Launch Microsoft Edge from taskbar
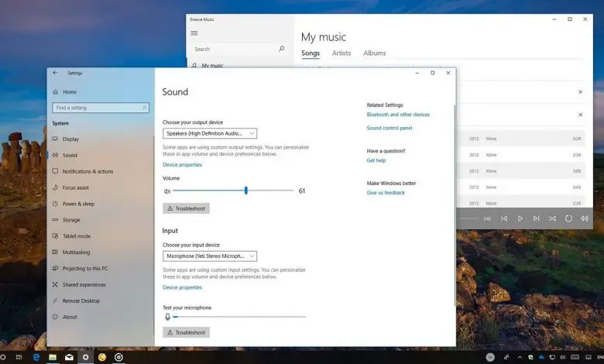 click(36, 358)
